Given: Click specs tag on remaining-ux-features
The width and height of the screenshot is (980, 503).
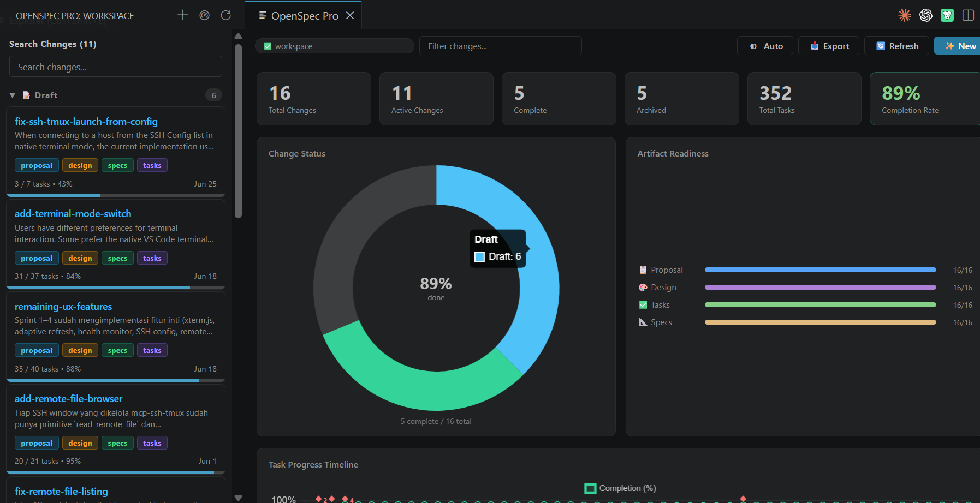Looking at the screenshot, I should pos(117,350).
